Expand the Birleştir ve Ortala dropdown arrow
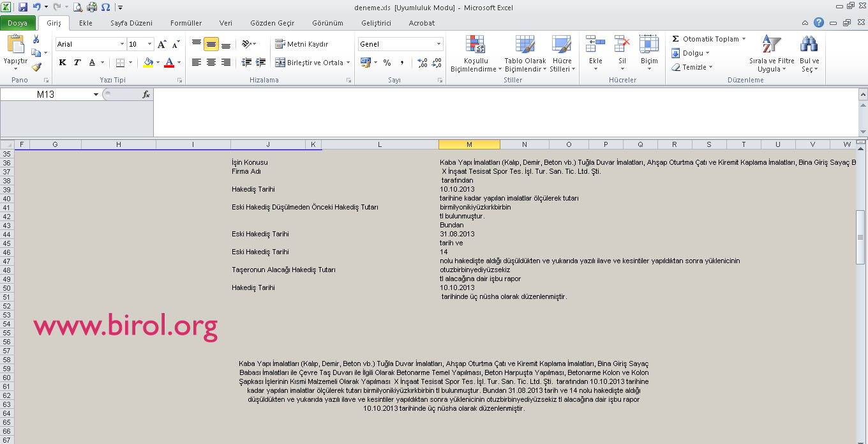 click(348, 63)
